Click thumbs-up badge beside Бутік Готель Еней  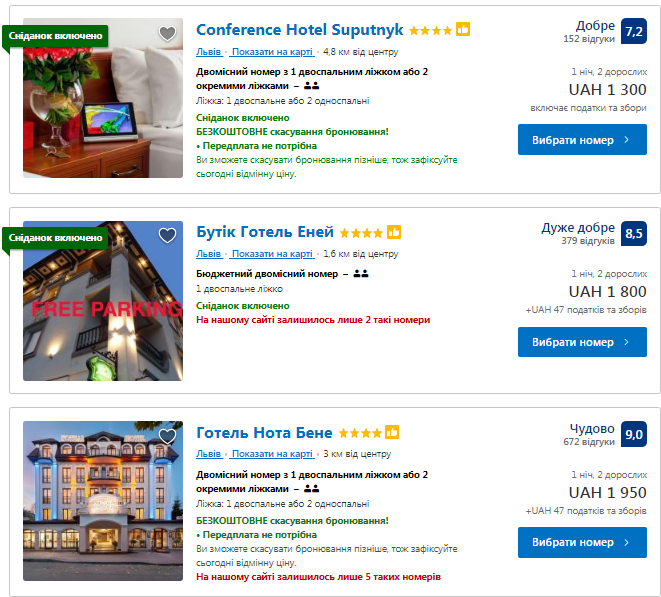[394, 232]
